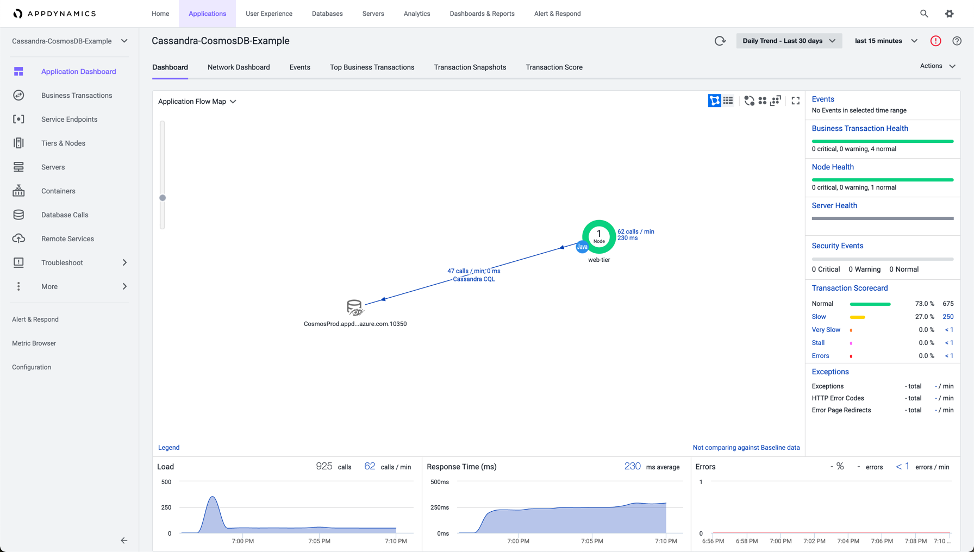Click the Business Transaction Health green bar
974x552 pixels.
[x=883, y=142]
